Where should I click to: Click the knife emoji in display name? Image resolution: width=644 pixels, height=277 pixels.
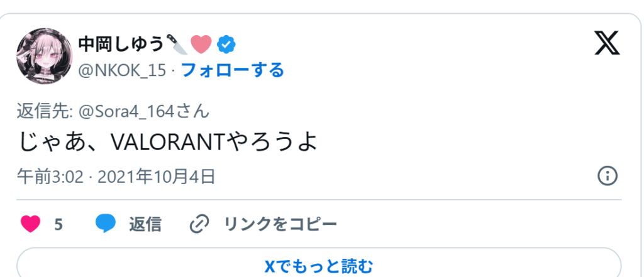coord(177,45)
